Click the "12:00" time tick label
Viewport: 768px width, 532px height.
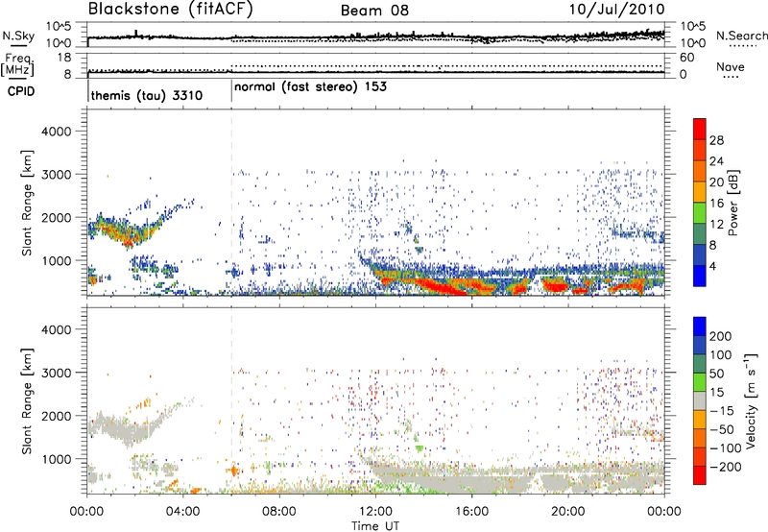click(375, 512)
